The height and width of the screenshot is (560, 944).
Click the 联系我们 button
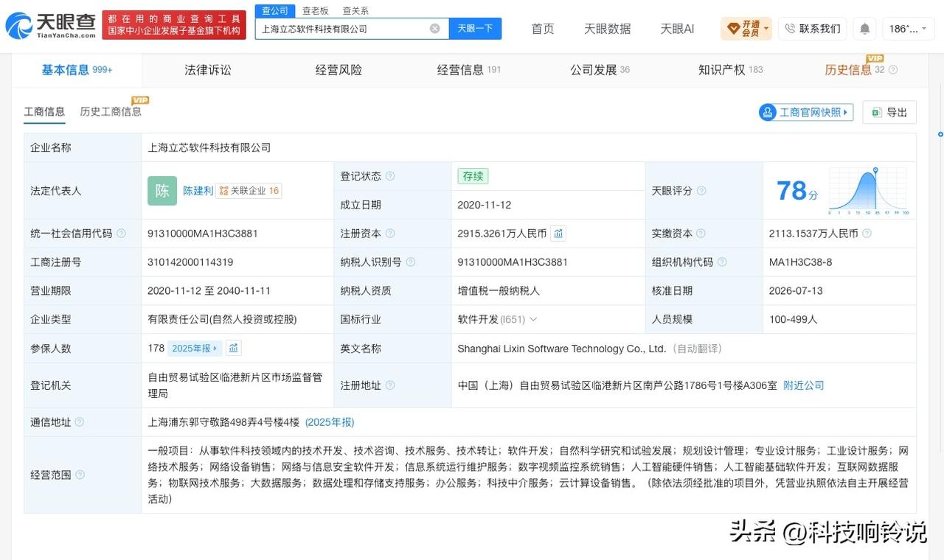point(812,29)
